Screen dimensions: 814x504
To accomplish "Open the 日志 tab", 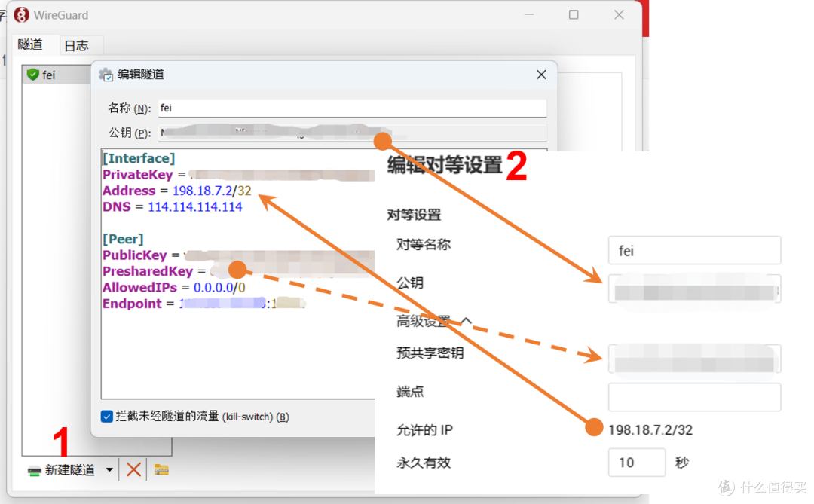I will click(77, 46).
